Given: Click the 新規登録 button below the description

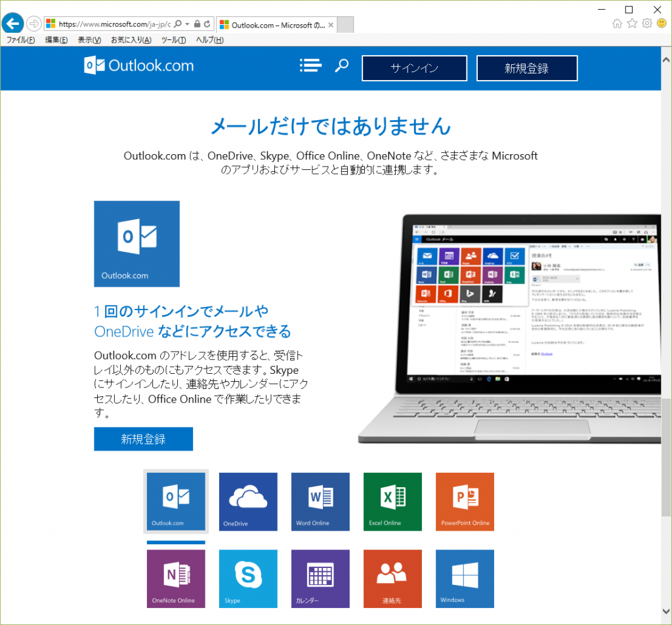Looking at the screenshot, I should (144, 439).
